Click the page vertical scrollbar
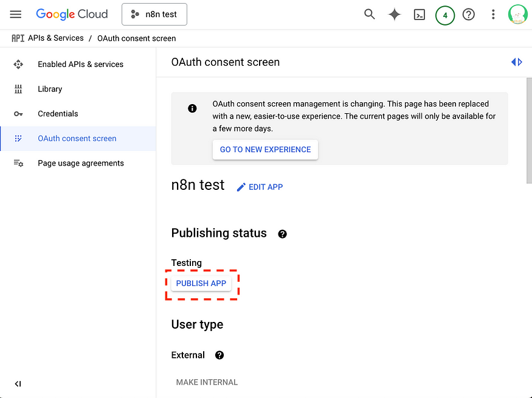The width and height of the screenshot is (532, 398). [x=529, y=131]
